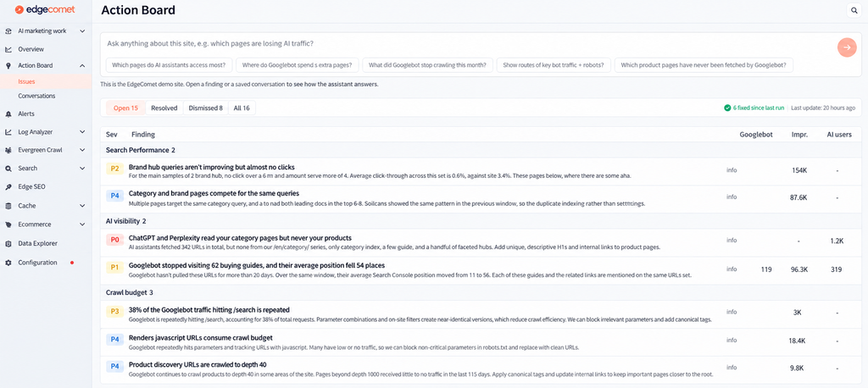Image resolution: width=868 pixels, height=388 pixels.
Task: Switch to the Dismissed 8 tab
Action: click(205, 108)
